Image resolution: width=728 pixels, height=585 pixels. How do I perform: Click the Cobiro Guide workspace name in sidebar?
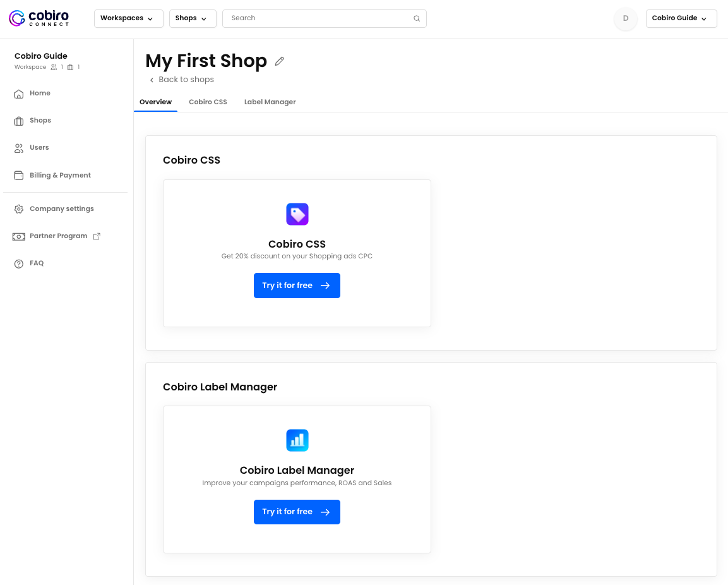click(x=41, y=56)
